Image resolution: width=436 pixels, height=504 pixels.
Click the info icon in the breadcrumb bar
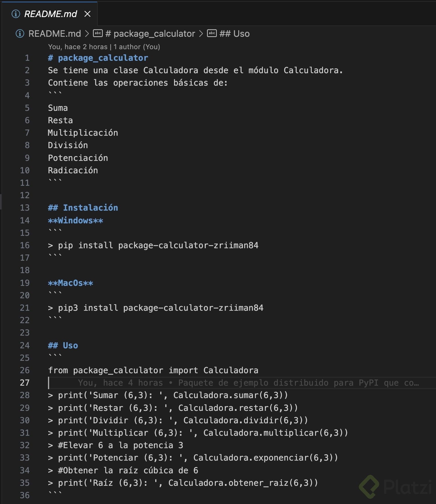[x=20, y=34]
